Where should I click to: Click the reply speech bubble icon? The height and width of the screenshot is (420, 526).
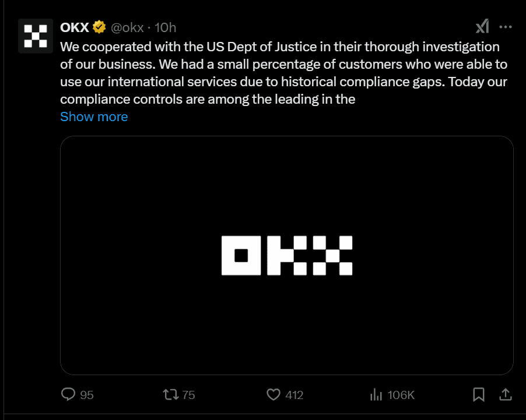(x=68, y=394)
